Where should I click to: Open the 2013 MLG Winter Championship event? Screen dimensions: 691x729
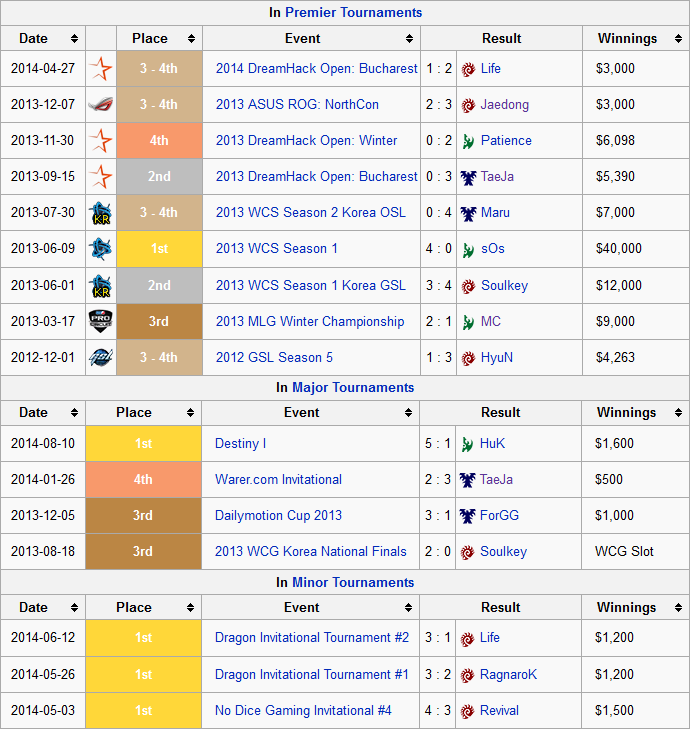point(310,321)
